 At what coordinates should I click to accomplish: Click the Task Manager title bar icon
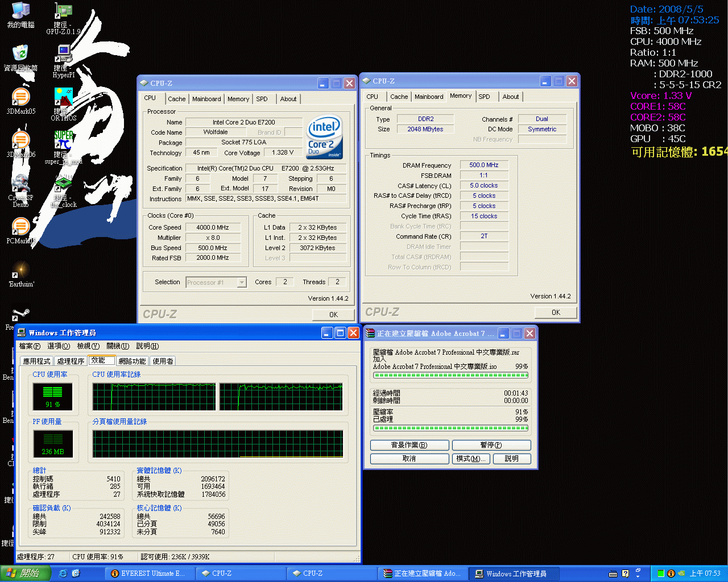[x=22, y=332]
